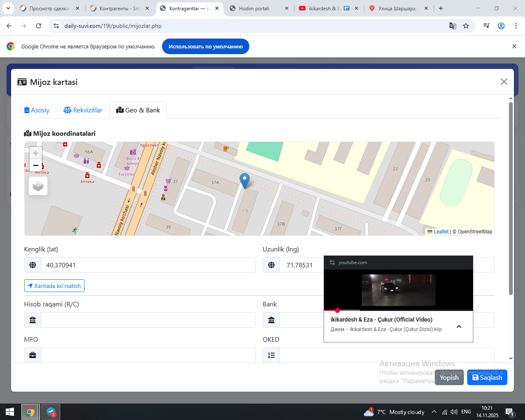Save with the Saqlash button
The height and width of the screenshot is (420, 525).
[x=487, y=377]
